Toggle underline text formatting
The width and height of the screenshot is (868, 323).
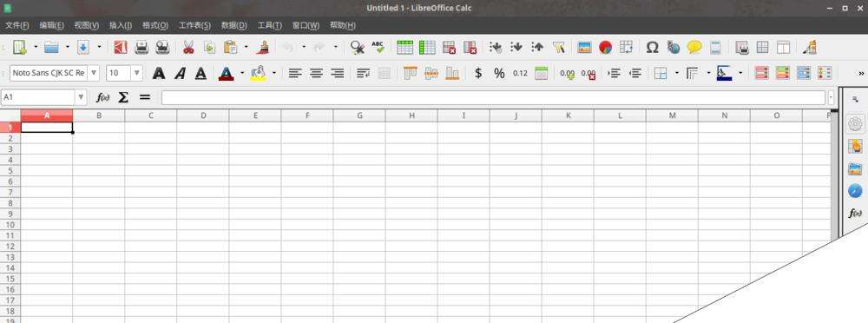pyautogui.click(x=201, y=73)
